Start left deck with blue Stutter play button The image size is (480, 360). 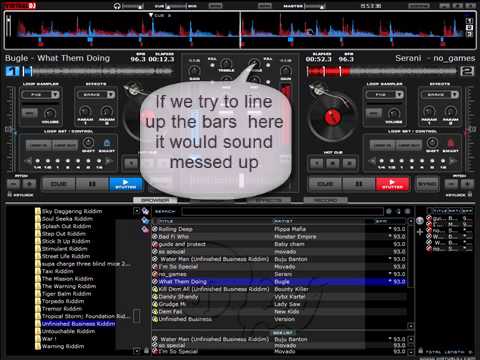click(x=126, y=184)
